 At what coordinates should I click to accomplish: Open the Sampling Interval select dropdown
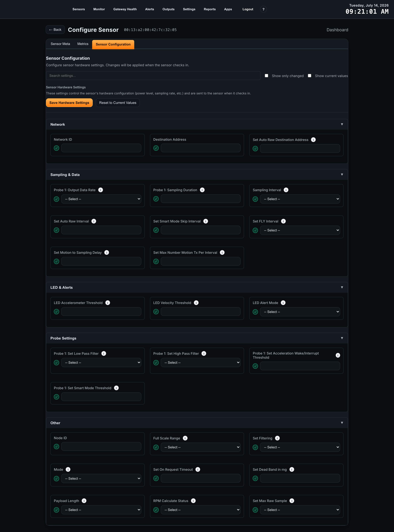(300, 199)
